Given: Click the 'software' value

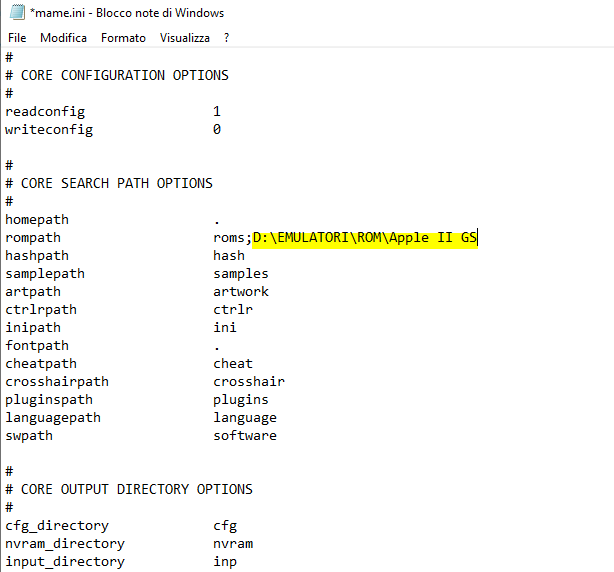Looking at the screenshot, I should pos(245,436).
